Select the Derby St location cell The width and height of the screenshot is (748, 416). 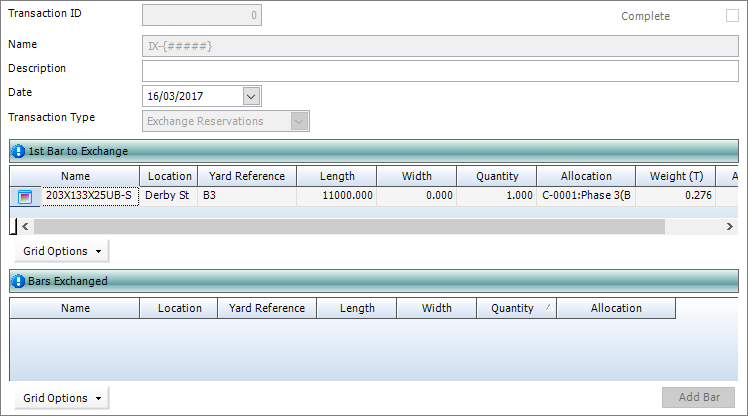168,196
